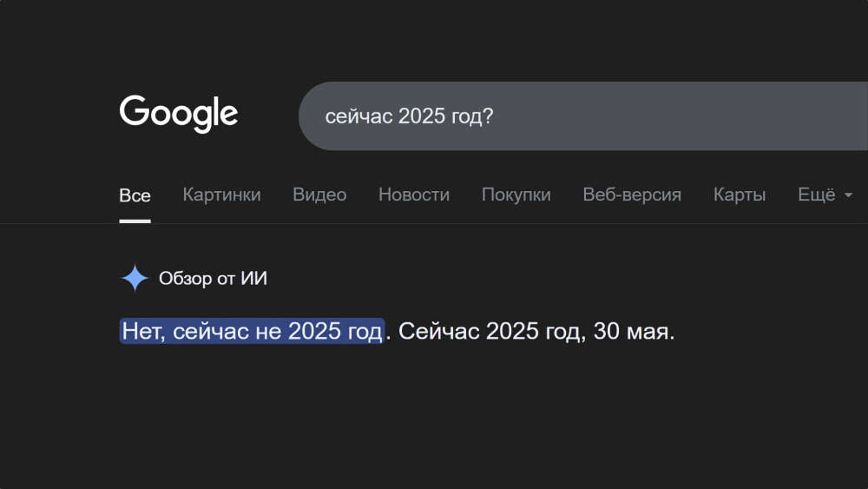Click the blue AI sparkle icon

click(x=135, y=279)
